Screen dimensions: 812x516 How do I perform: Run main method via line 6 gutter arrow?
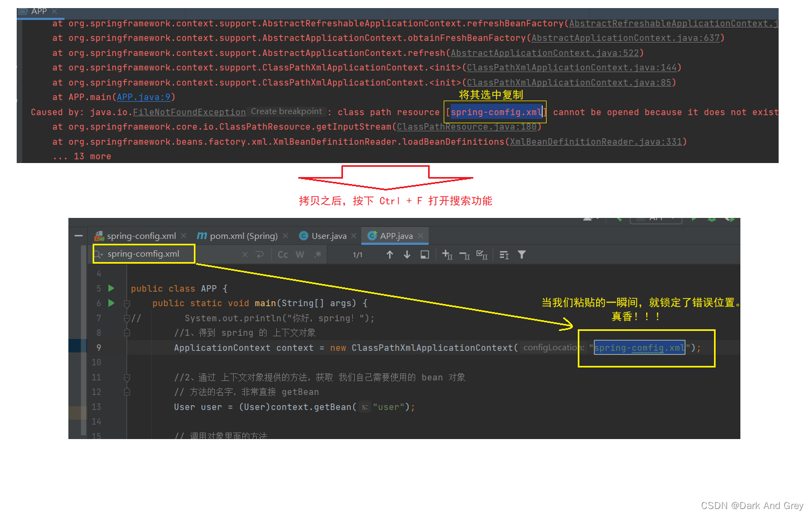click(x=111, y=303)
